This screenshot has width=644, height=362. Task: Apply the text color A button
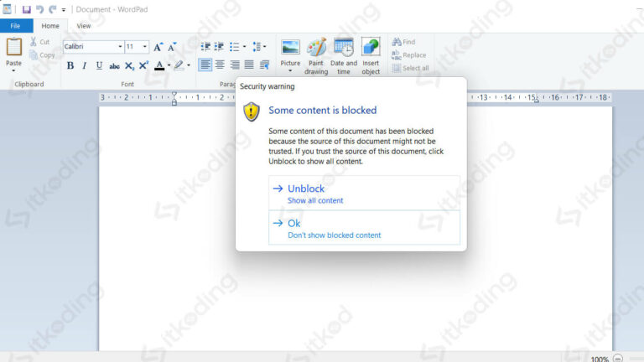click(x=159, y=65)
